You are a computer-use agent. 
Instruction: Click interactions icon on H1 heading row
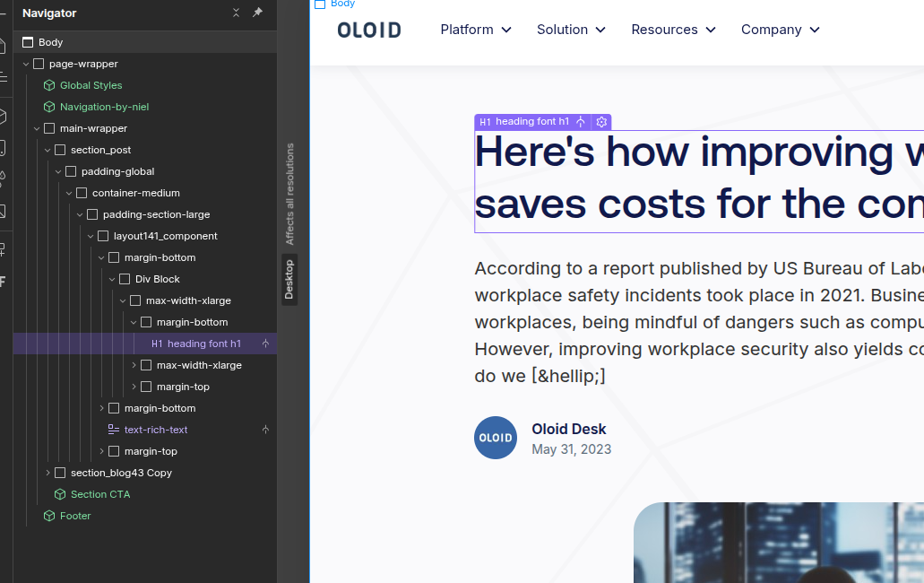click(266, 344)
